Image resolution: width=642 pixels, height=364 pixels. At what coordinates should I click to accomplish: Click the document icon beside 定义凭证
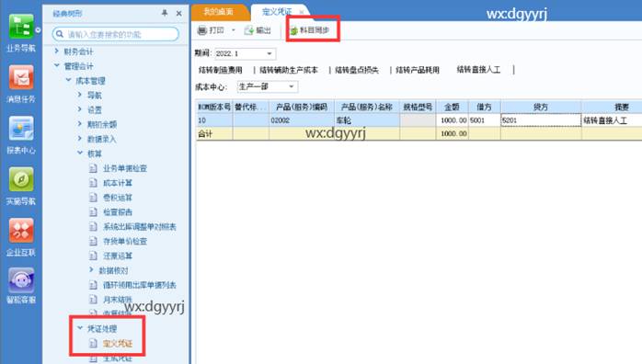pos(93,344)
